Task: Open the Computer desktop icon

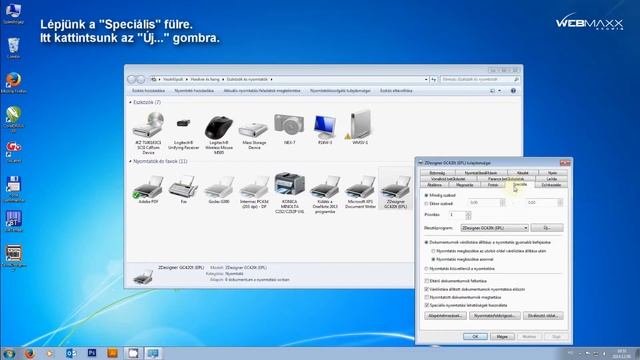Action: [13, 13]
